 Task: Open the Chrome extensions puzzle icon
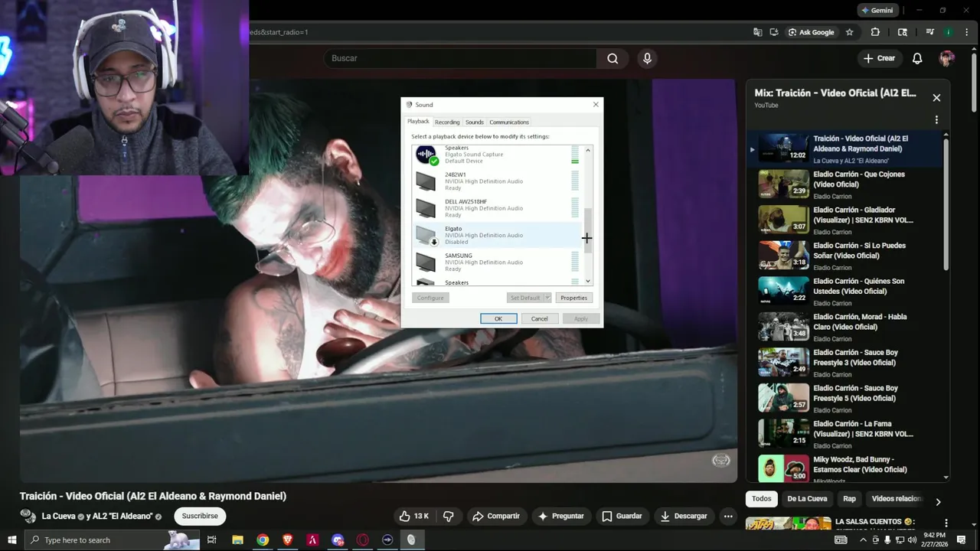pyautogui.click(x=875, y=32)
